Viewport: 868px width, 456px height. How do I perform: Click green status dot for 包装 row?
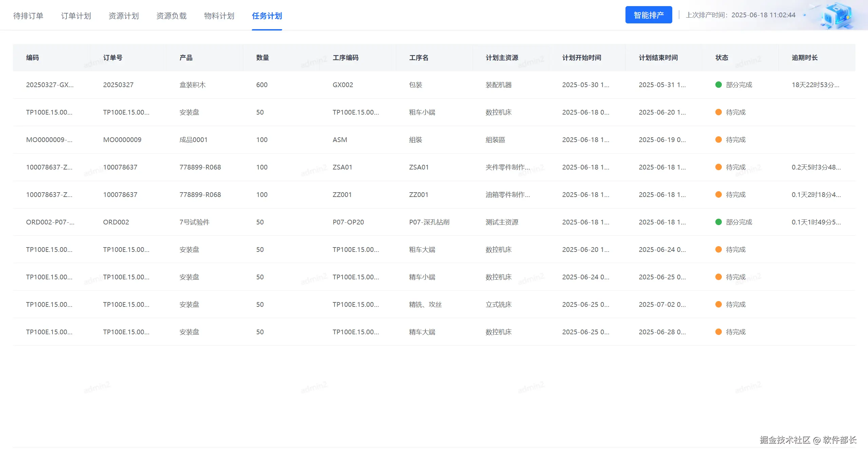(x=718, y=85)
